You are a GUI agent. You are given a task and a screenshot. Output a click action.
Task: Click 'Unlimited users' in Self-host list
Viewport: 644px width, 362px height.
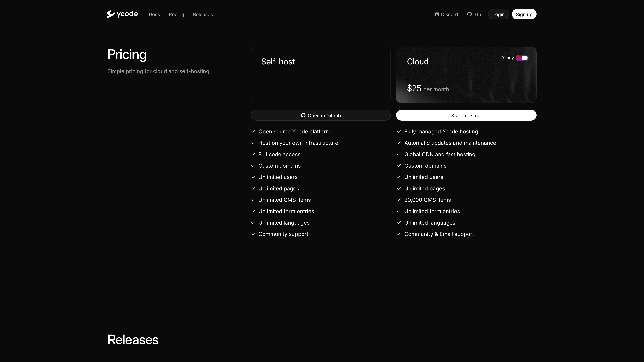pyautogui.click(x=278, y=177)
